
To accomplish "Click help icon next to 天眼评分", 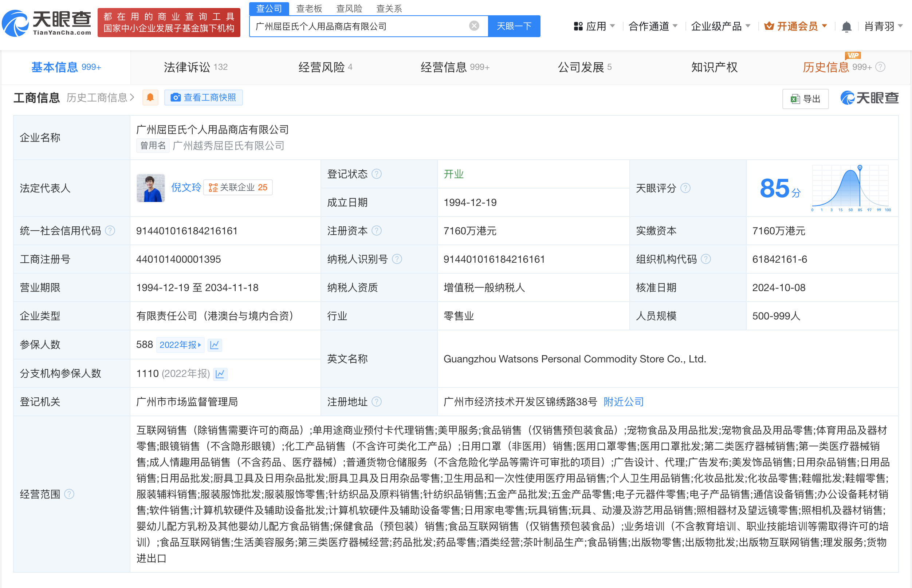I will tap(685, 188).
